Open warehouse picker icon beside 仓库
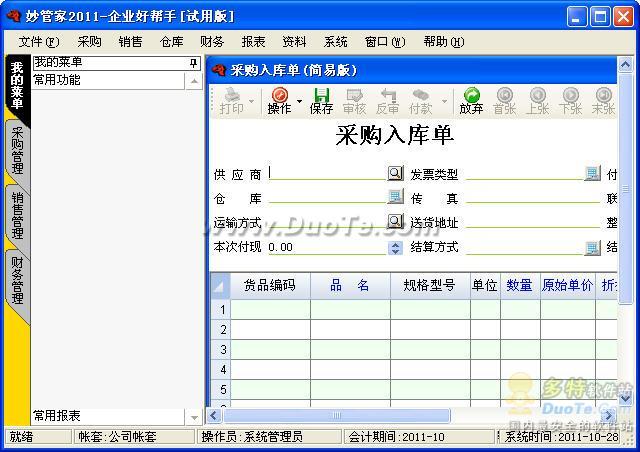 tap(395, 196)
